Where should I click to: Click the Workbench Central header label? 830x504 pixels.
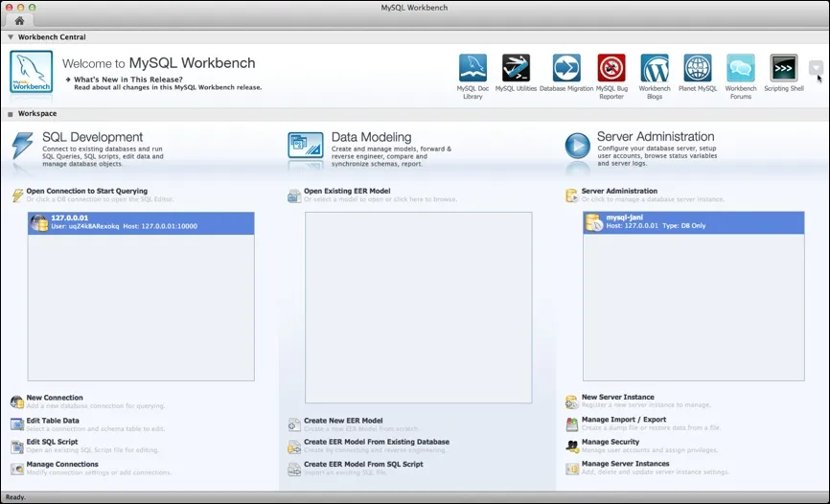52,37
